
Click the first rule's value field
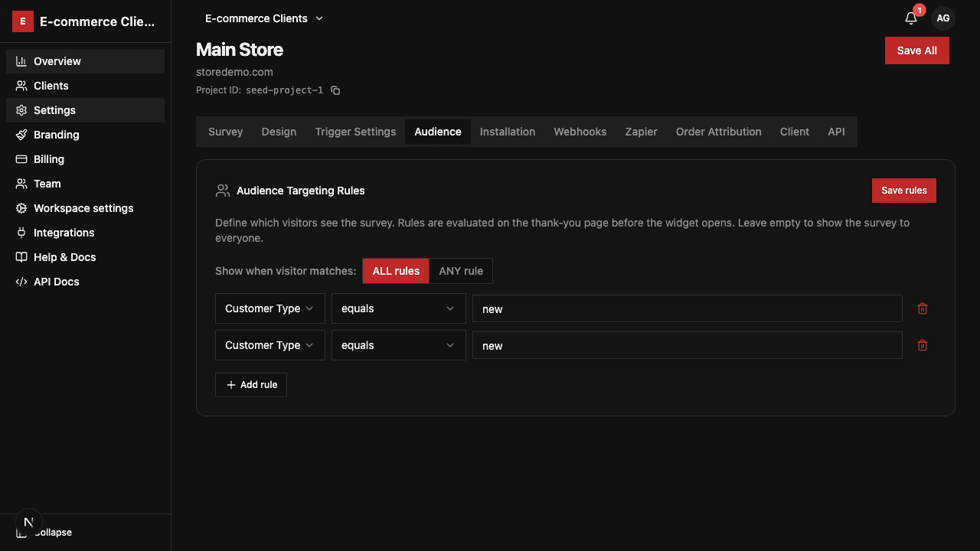[x=688, y=309]
